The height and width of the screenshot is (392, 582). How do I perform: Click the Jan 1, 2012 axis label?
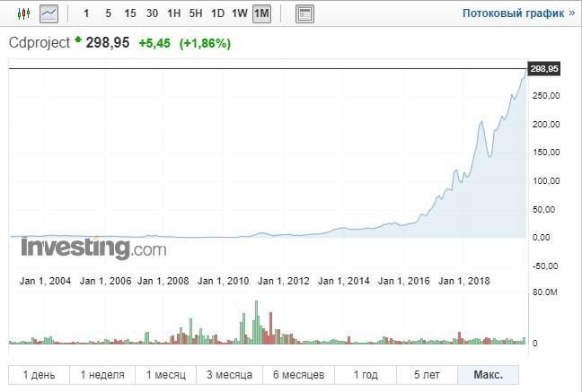pyautogui.click(x=284, y=281)
